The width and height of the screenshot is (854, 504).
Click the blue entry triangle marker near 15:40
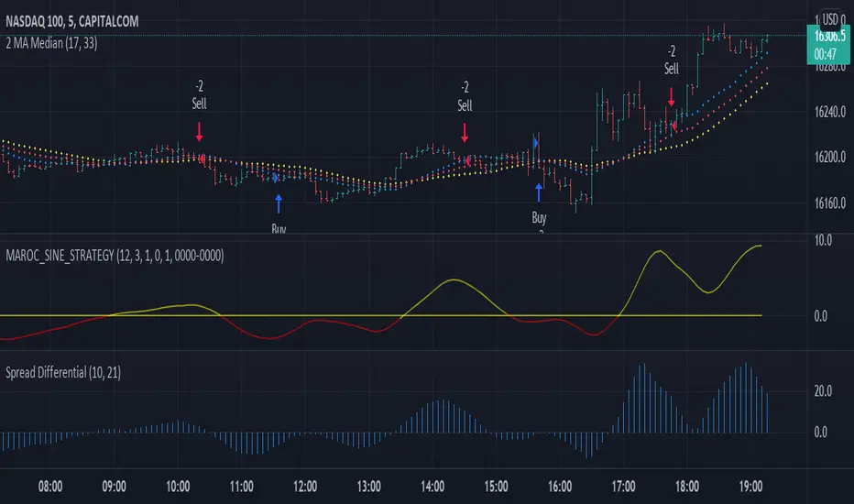pos(536,143)
